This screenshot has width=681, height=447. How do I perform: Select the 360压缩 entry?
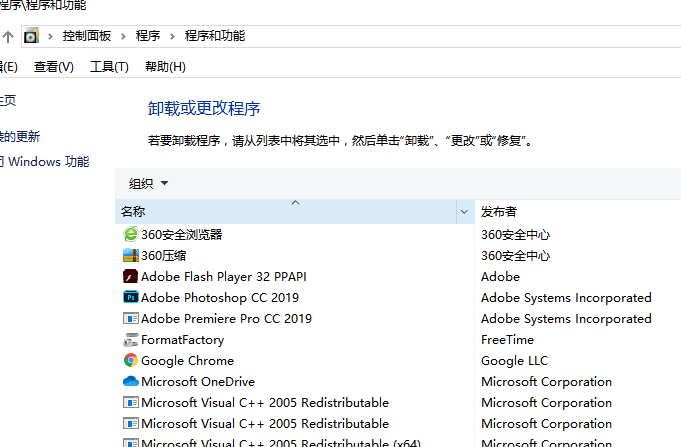[163, 255]
